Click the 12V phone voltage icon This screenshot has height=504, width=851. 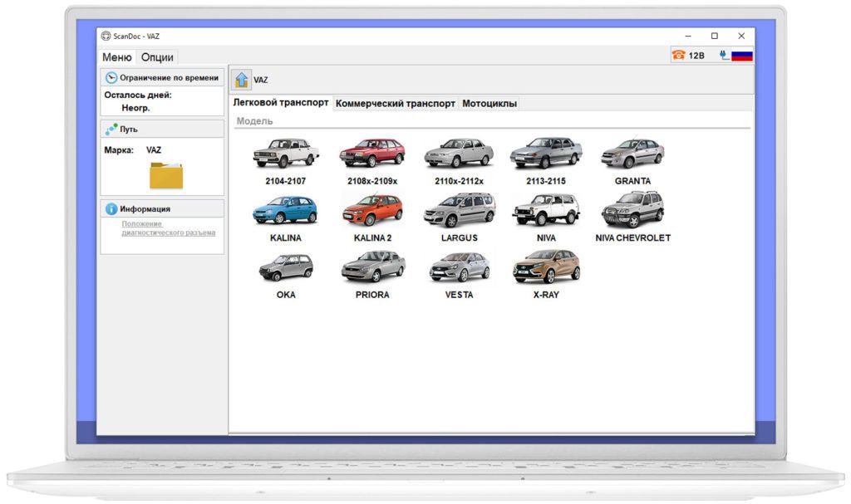pyautogui.click(x=679, y=56)
